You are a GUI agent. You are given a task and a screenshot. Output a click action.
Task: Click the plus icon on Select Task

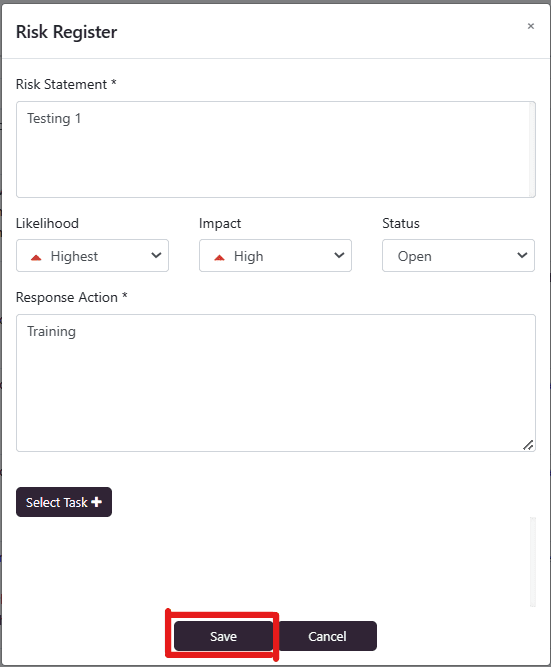point(97,502)
